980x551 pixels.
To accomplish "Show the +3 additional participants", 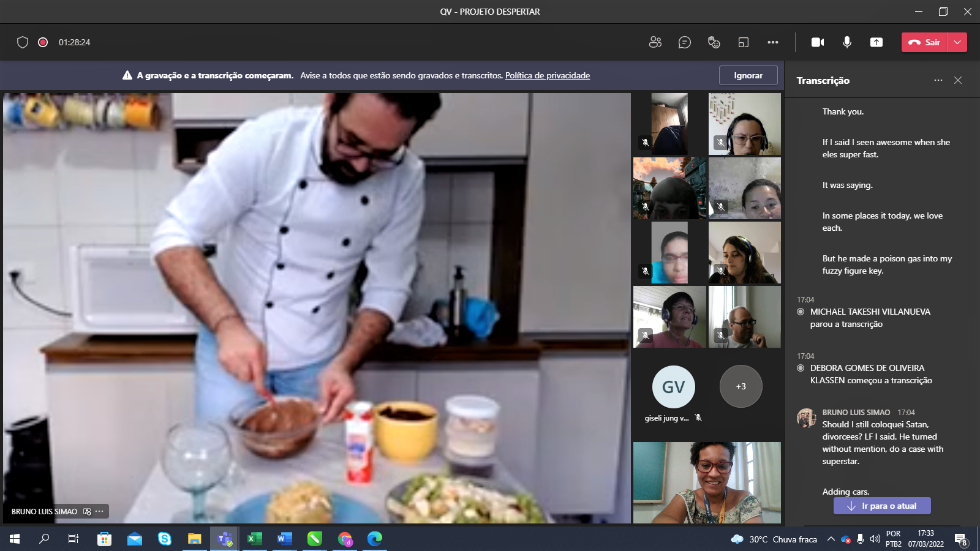I will tap(741, 386).
